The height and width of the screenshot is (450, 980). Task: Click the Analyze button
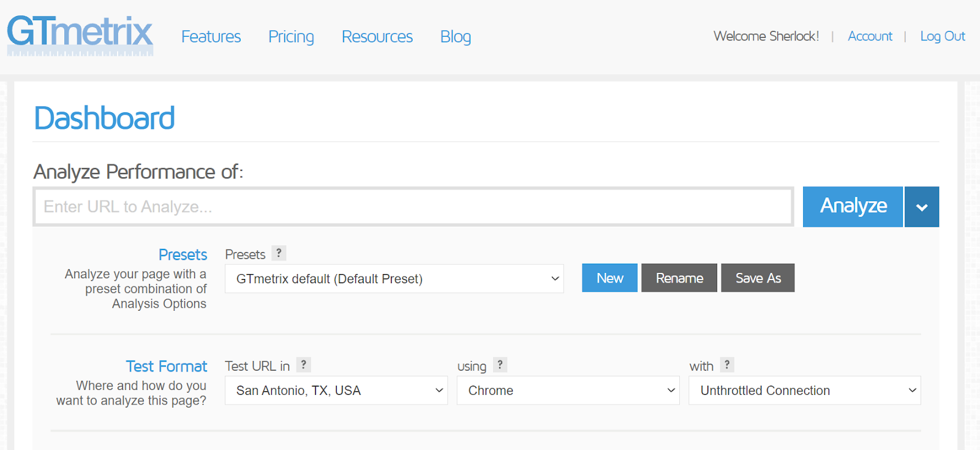click(x=853, y=207)
